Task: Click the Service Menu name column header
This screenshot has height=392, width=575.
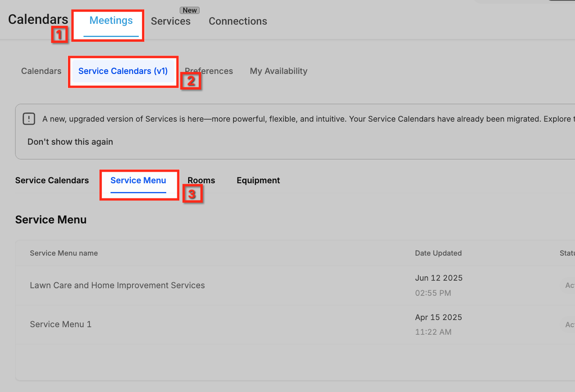Action: [64, 253]
